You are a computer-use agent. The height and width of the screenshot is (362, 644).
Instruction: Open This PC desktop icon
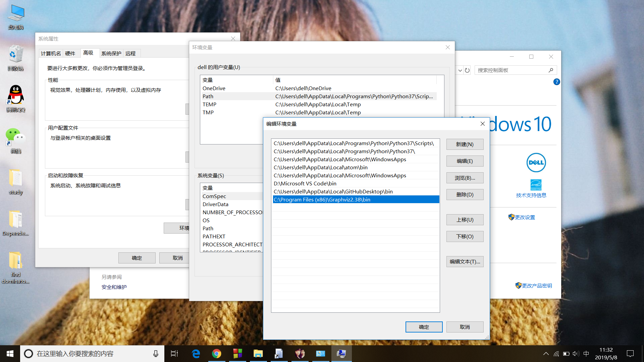[16, 17]
